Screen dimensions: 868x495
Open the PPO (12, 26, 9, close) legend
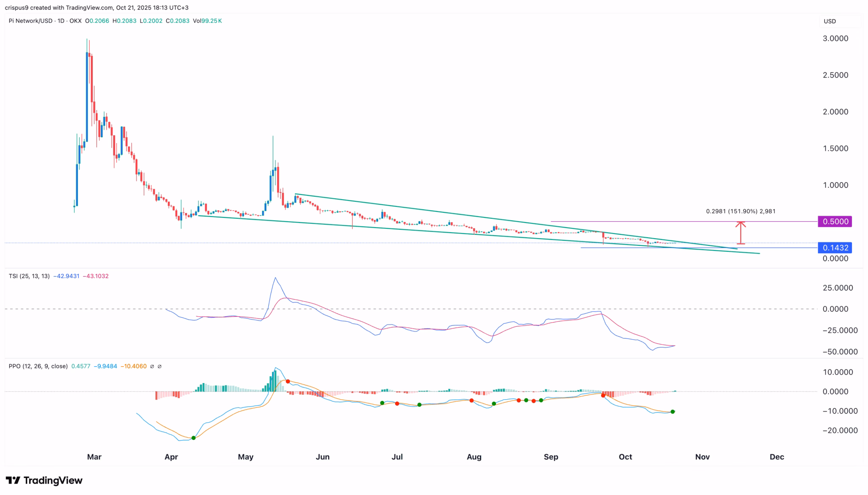[x=38, y=366]
